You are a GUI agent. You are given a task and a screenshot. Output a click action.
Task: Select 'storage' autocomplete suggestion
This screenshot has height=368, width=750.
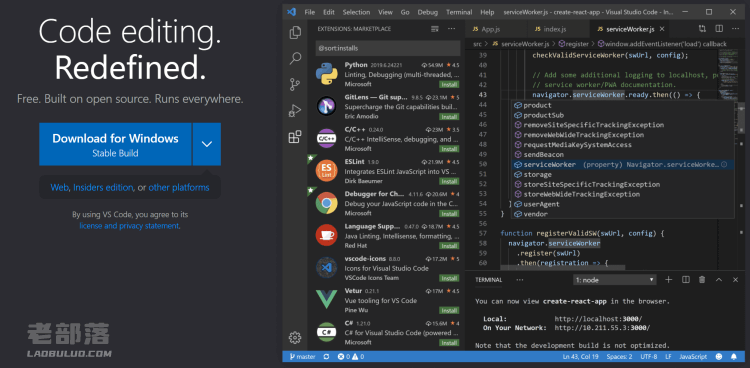(623, 175)
